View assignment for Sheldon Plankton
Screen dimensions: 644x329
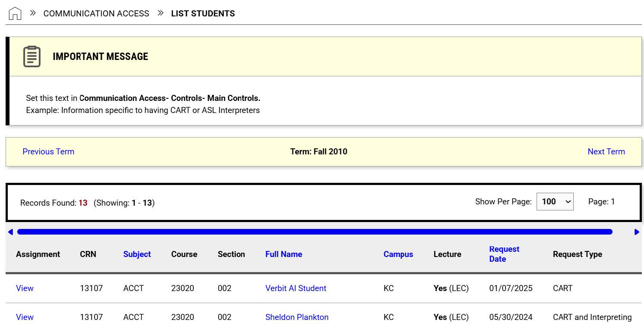pyautogui.click(x=25, y=317)
